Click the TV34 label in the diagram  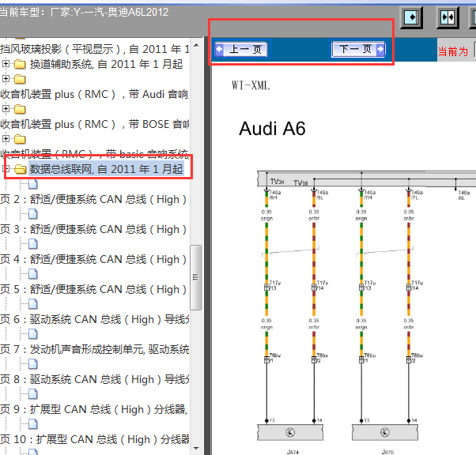pos(278,182)
